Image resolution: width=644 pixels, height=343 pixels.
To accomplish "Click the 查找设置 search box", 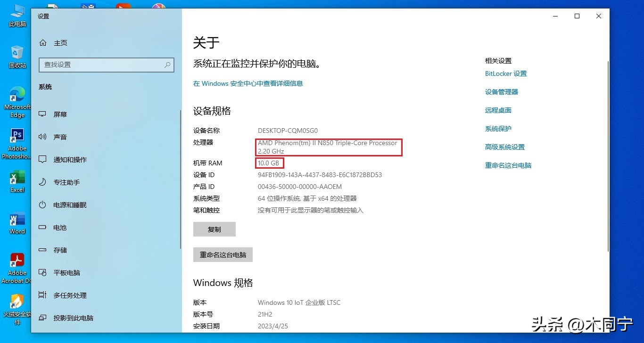I will click(106, 65).
